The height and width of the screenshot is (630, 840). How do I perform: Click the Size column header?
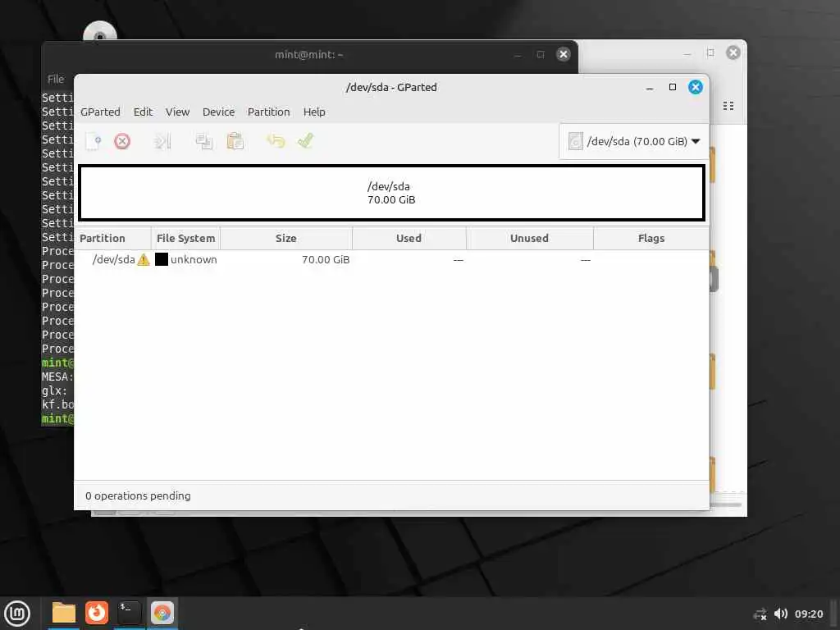click(x=286, y=239)
